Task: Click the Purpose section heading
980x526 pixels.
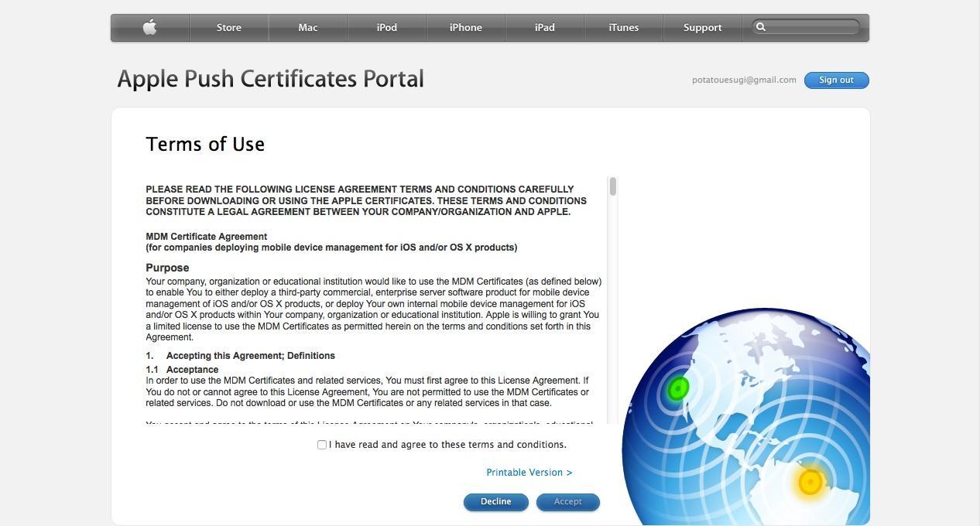Action: point(167,268)
